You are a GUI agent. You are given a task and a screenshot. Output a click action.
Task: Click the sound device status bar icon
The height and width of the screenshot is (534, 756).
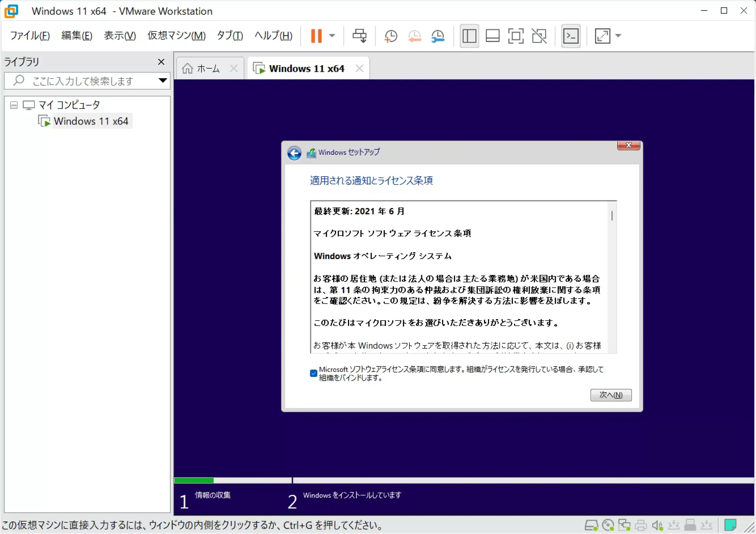pyautogui.click(x=657, y=525)
